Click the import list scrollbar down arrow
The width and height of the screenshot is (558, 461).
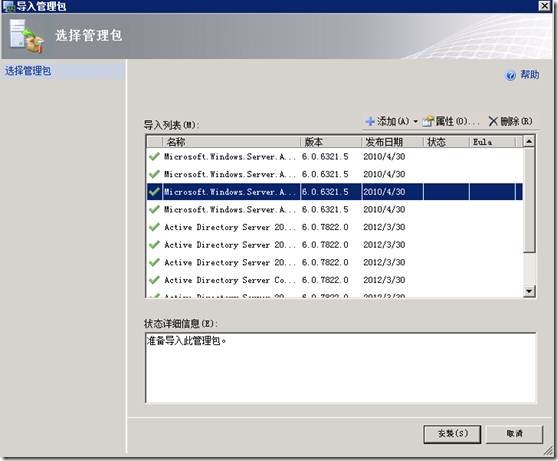click(x=529, y=291)
